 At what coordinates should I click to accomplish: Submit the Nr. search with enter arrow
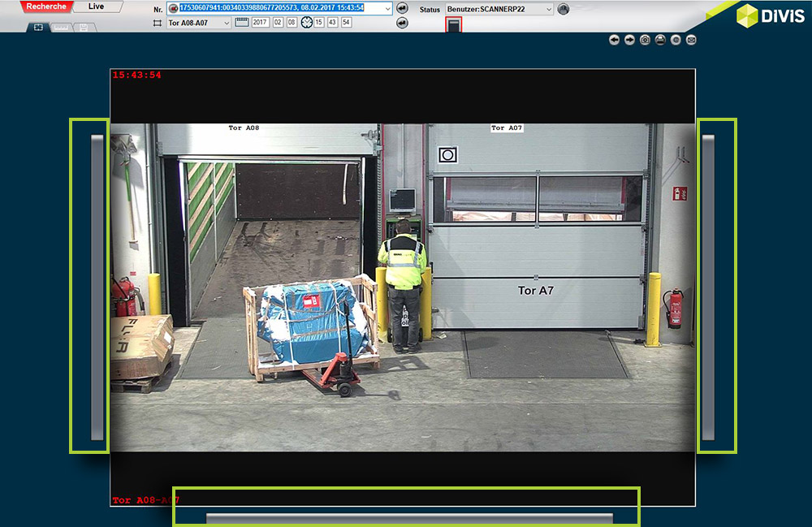(x=402, y=8)
